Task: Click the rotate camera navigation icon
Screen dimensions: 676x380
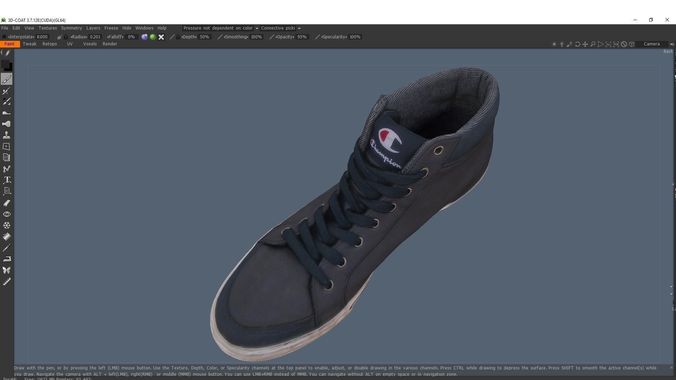Action: click(x=577, y=44)
